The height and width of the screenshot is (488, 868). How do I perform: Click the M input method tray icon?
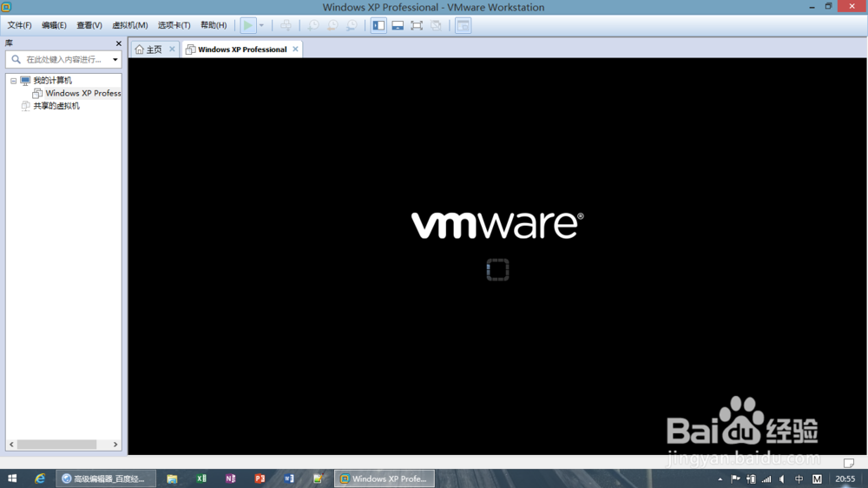pyautogui.click(x=817, y=479)
